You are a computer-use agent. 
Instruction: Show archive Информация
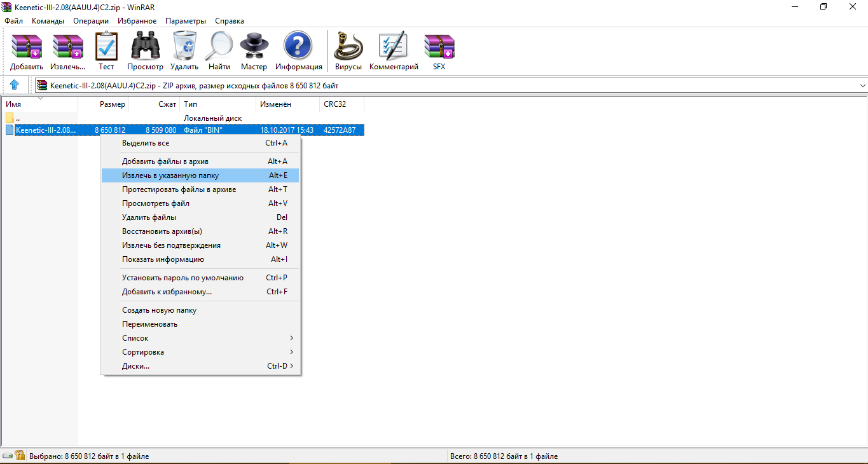pyautogui.click(x=298, y=51)
